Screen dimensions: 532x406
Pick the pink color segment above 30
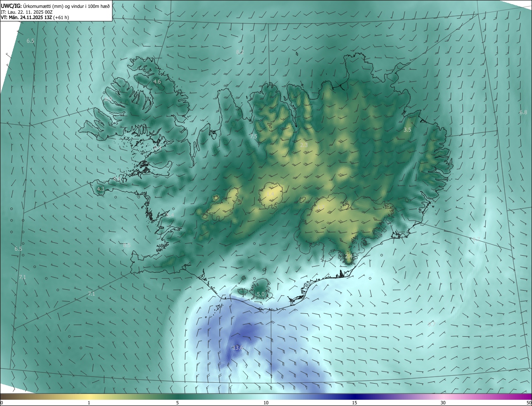[443, 396]
